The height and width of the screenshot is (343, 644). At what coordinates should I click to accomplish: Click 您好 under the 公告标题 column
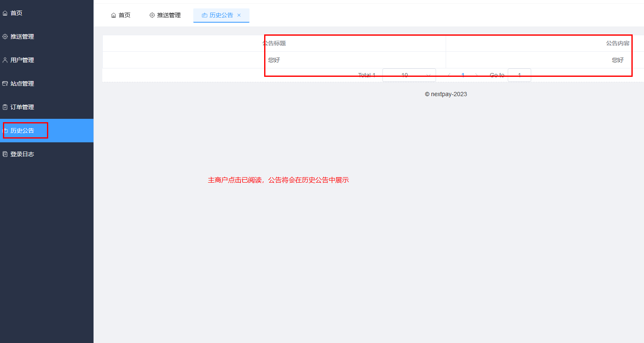click(x=274, y=60)
